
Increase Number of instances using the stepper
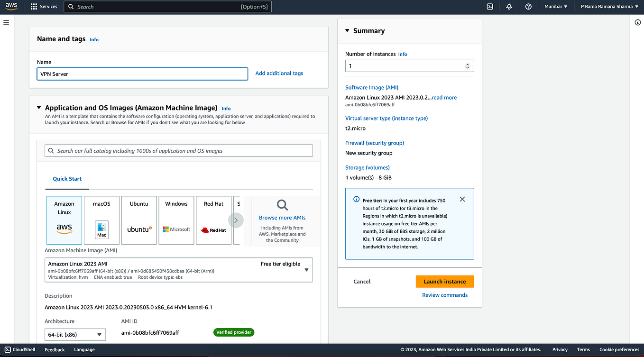coord(467,64)
